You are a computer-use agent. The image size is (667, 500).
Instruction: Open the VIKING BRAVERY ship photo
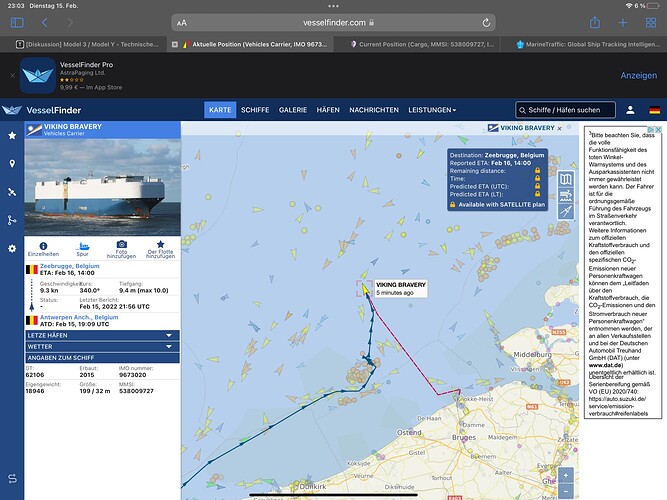tap(103, 187)
